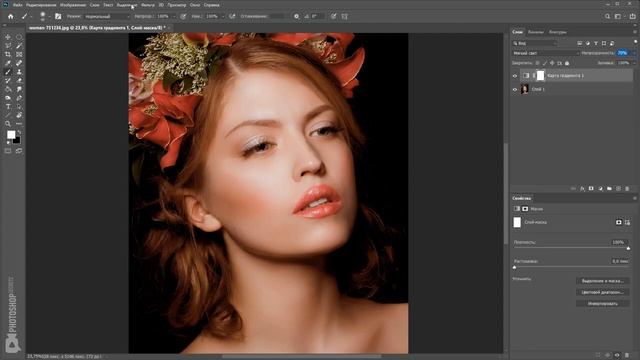The image size is (640, 360).
Task: Open the search icon at top right
Action: click(607, 16)
